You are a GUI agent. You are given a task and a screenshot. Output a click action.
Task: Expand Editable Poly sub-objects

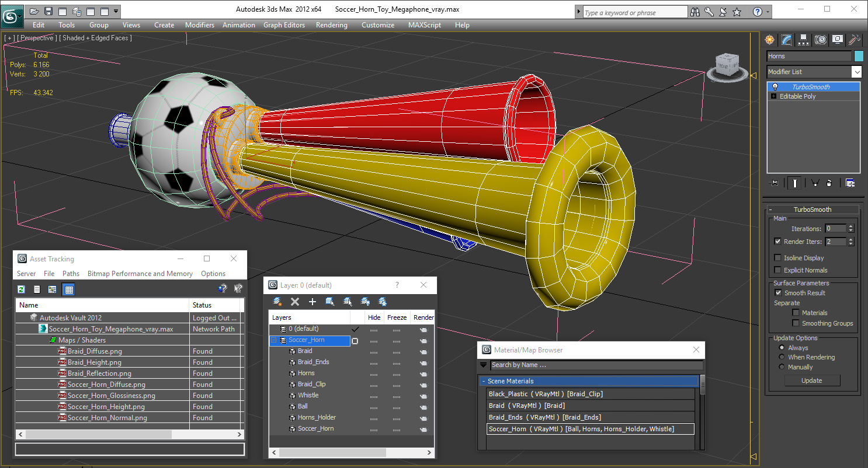774,96
